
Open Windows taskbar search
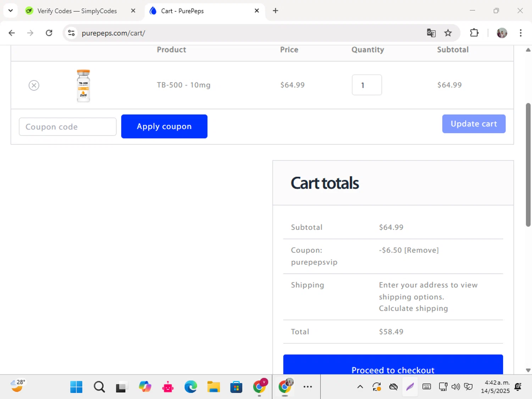99,387
